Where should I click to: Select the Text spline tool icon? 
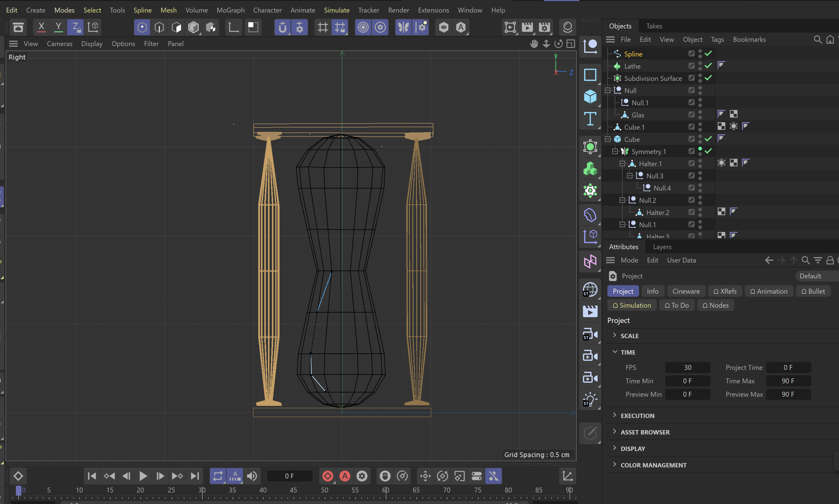click(590, 119)
